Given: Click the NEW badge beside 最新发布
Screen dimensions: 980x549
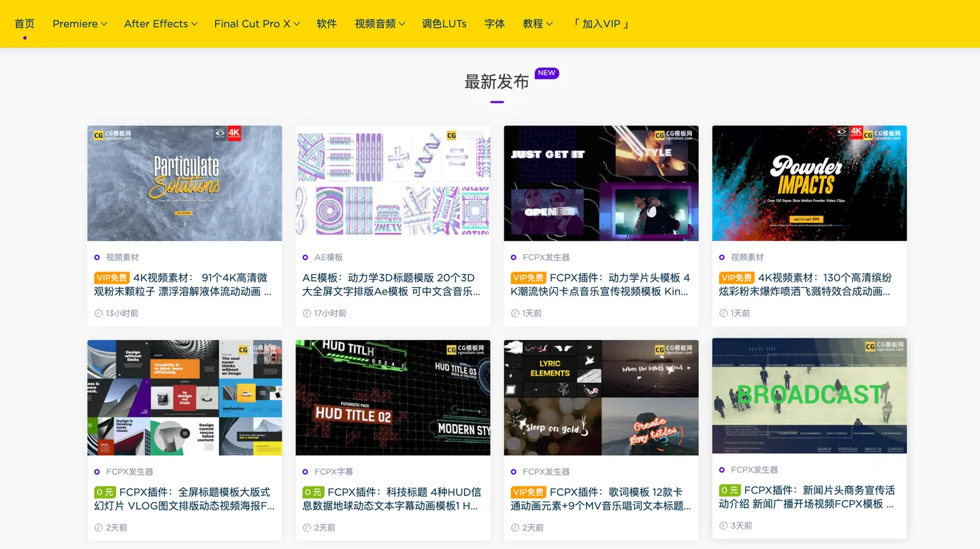Looking at the screenshot, I should click(547, 73).
